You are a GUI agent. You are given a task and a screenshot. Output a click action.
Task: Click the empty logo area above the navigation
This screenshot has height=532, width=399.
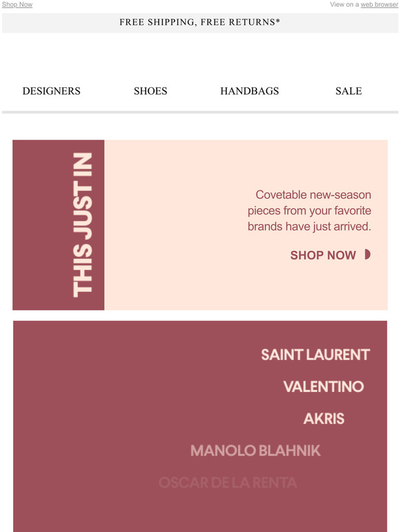tap(199, 54)
